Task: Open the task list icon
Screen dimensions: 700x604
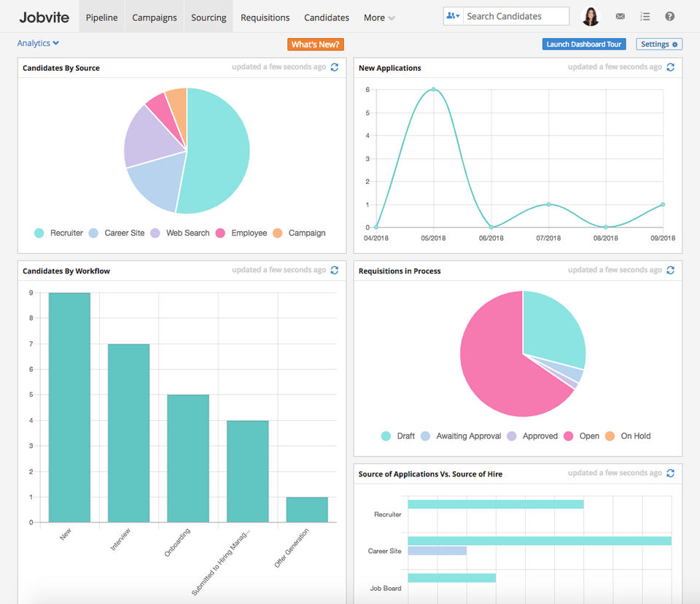Action: [x=645, y=17]
